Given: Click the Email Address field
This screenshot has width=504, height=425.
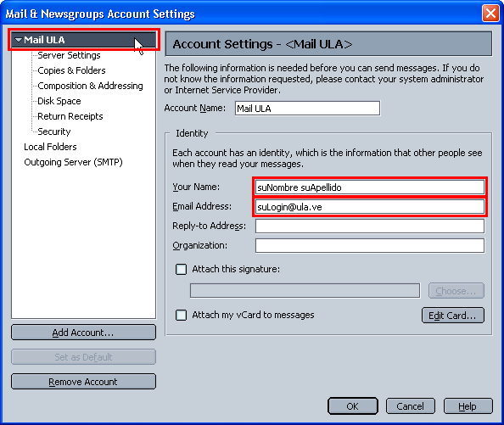Looking at the screenshot, I should click(x=370, y=207).
